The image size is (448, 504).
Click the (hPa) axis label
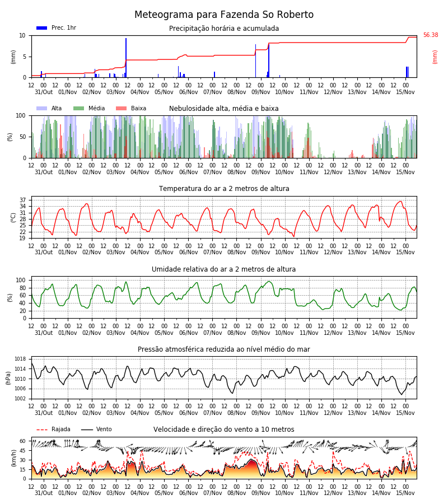pyautogui.click(x=8, y=378)
